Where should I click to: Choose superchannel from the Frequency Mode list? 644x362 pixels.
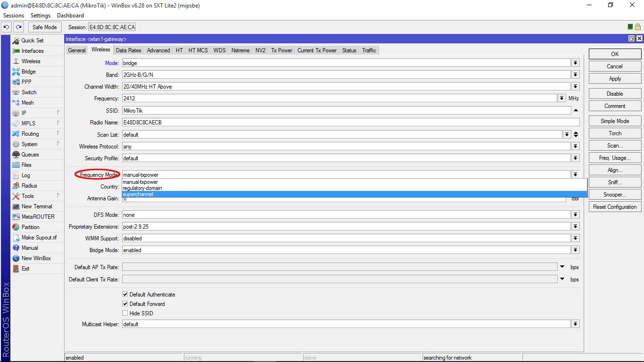354,194
